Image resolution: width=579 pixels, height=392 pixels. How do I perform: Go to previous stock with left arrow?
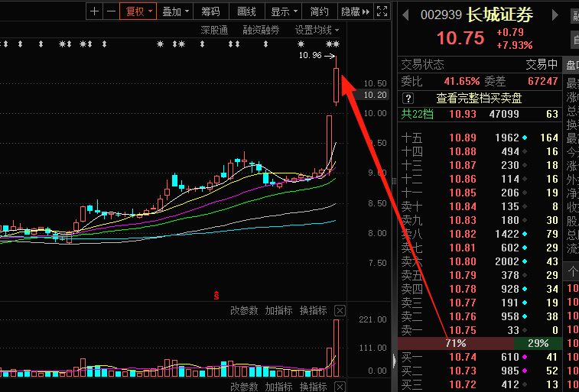(x=406, y=15)
